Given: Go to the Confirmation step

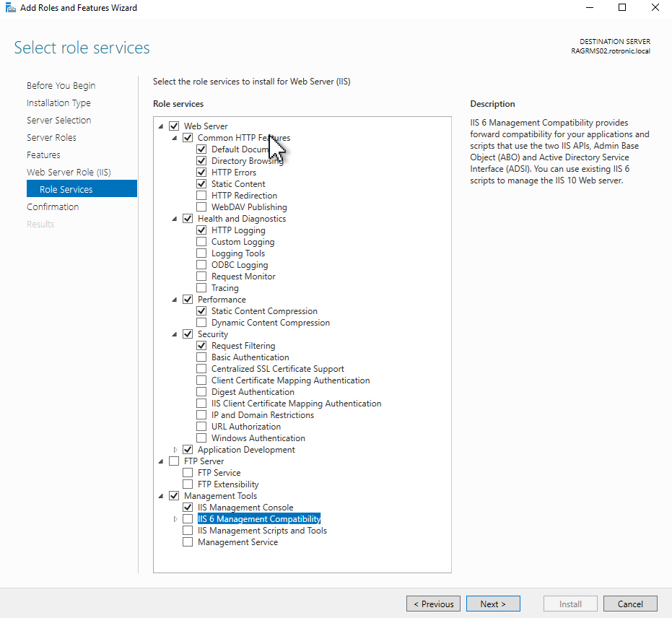Looking at the screenshot, I should tap(53, 207).
